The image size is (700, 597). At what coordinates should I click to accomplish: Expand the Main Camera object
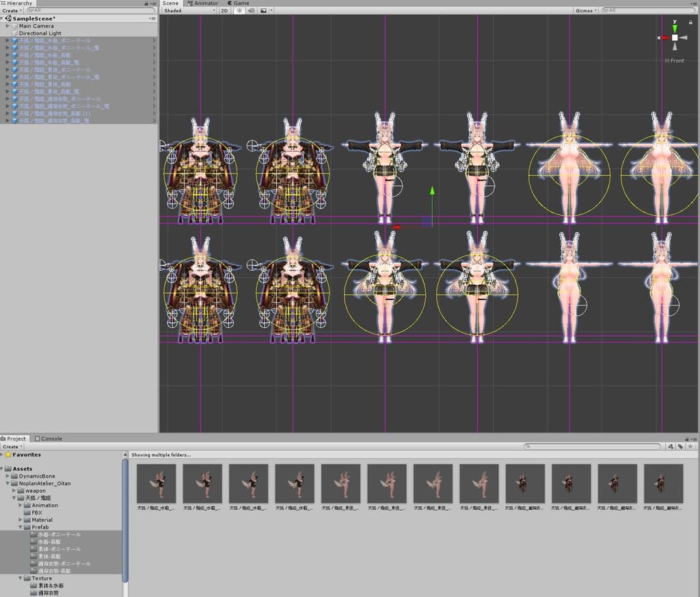click(x=8, y=26)
